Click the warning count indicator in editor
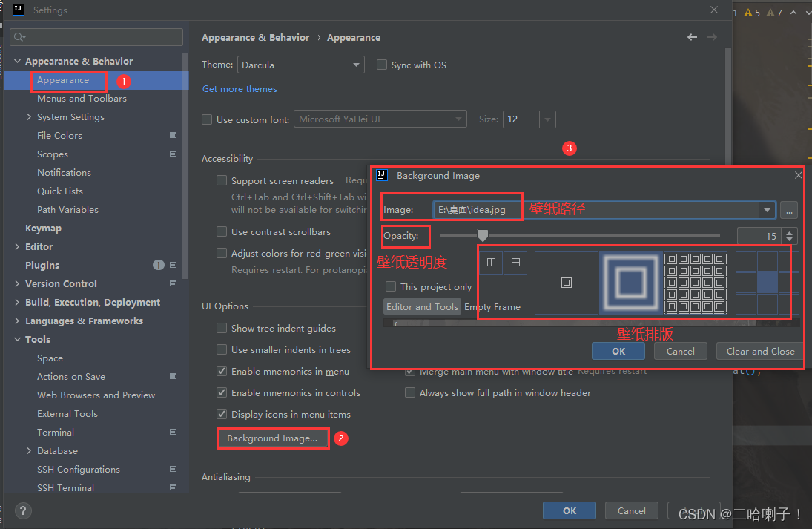The width and height of the screenshot is (812, 529). (753, 13)
